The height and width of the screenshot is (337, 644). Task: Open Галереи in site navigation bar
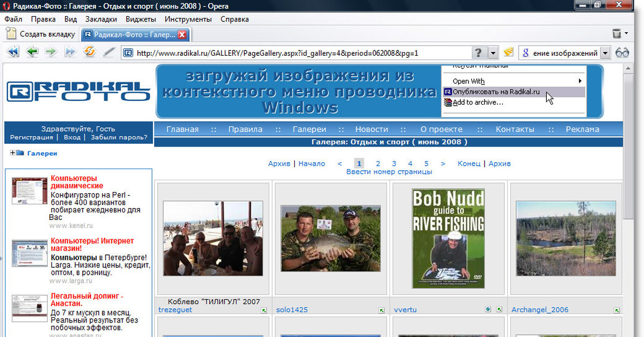click(x=309, y=129)
